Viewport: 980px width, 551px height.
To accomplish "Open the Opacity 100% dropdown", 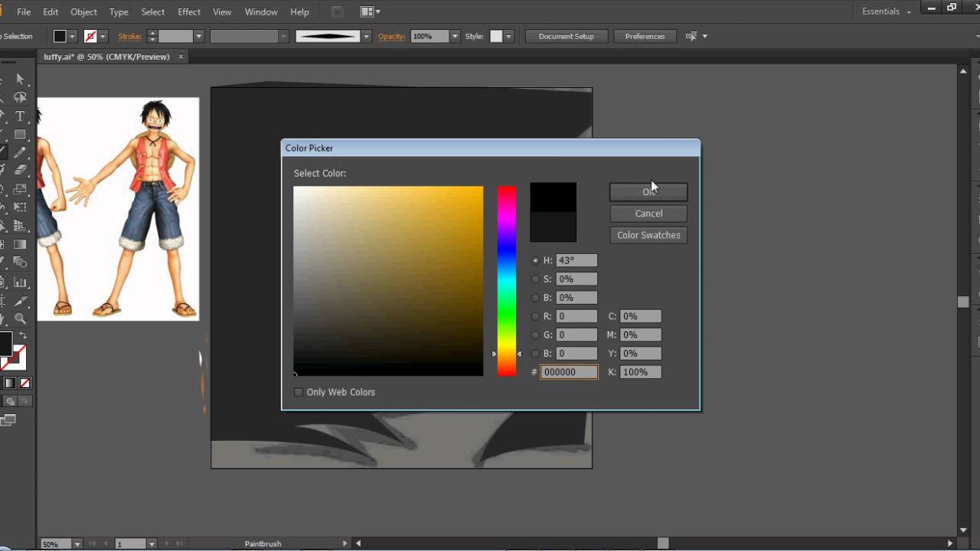I will click(x=455, y=36).
